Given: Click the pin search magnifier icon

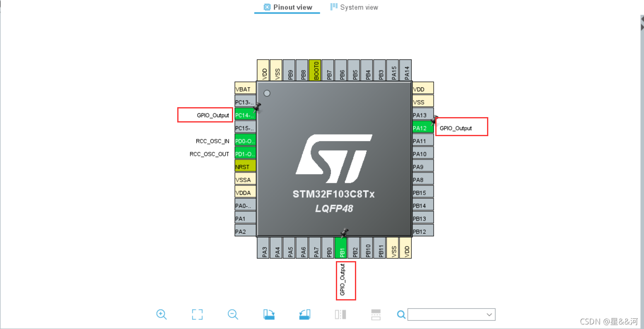Looking at the screenshot, I should 400,315.
